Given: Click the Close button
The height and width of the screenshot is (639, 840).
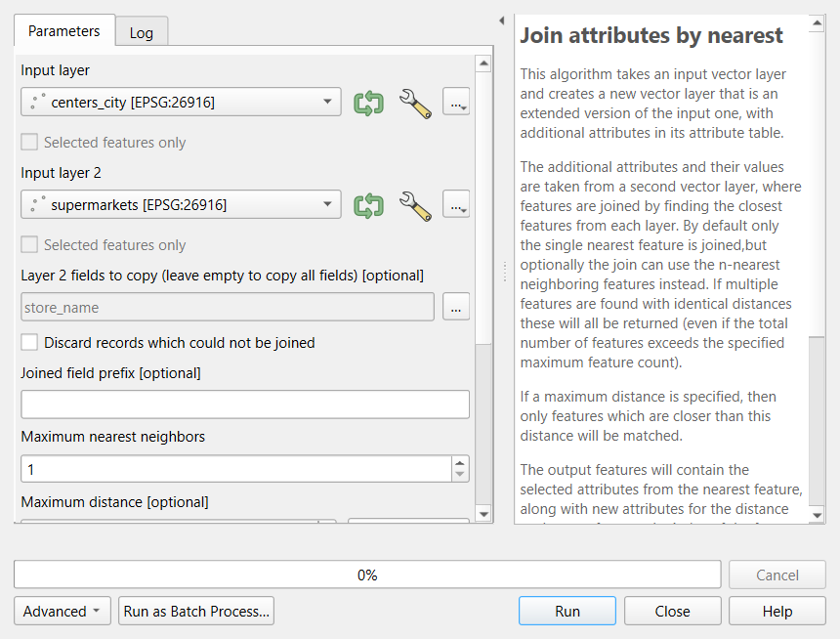Looking at the screenshot, I should point(672,611).
